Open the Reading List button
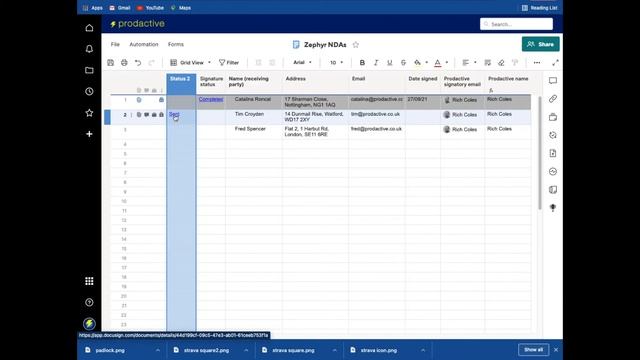 539,8
